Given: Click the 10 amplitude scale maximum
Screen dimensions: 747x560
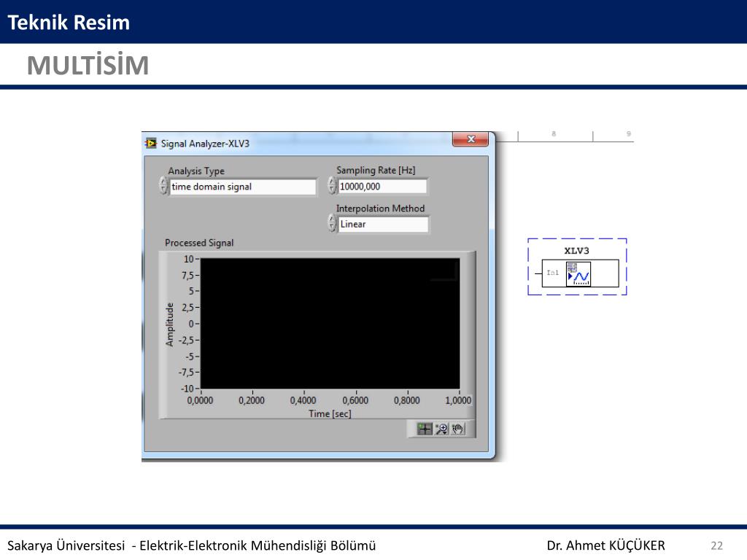Looking at the screenshot, I should pos(189,259).
